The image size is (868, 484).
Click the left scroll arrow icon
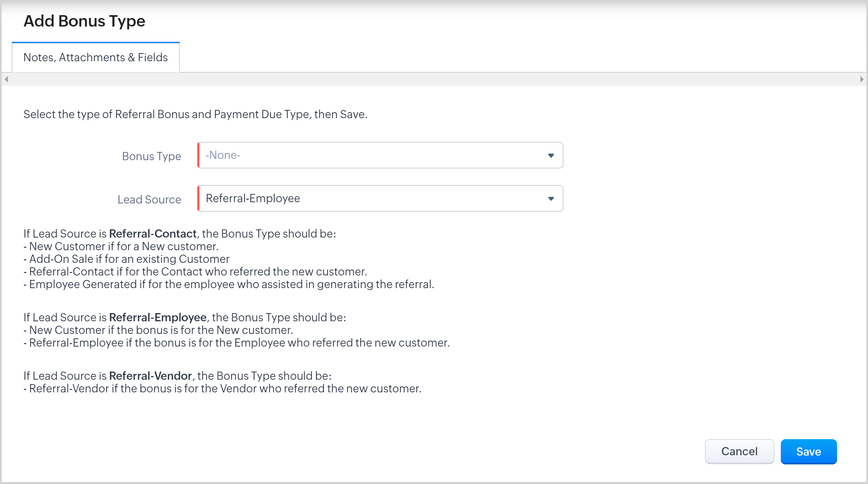tap(6, 80)
